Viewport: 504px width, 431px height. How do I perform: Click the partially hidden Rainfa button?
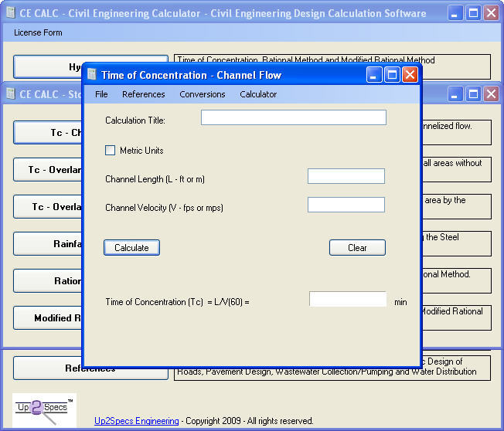tap(48, 244)
